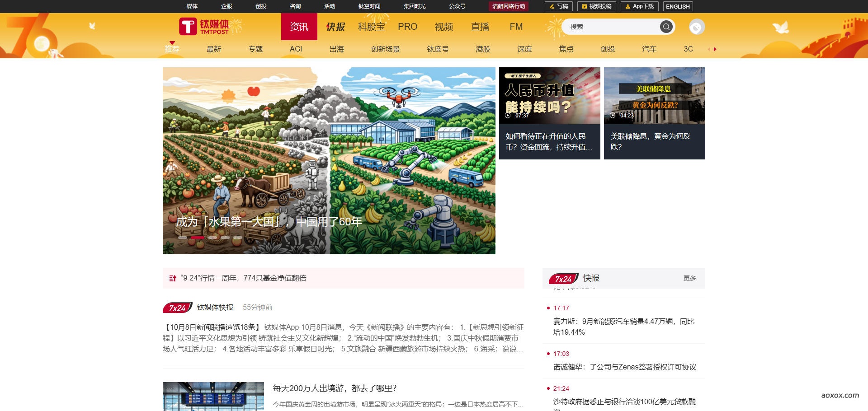Viewport: 868px width, 411px height.
Task: Click the App下载 download button
Action: coord(639,6)
